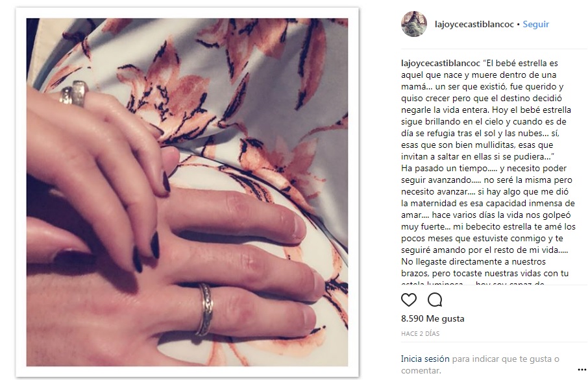588x380 pixels.
Task: Open lajoycecastiblancoc profile from header username
Action: (474, 24)
